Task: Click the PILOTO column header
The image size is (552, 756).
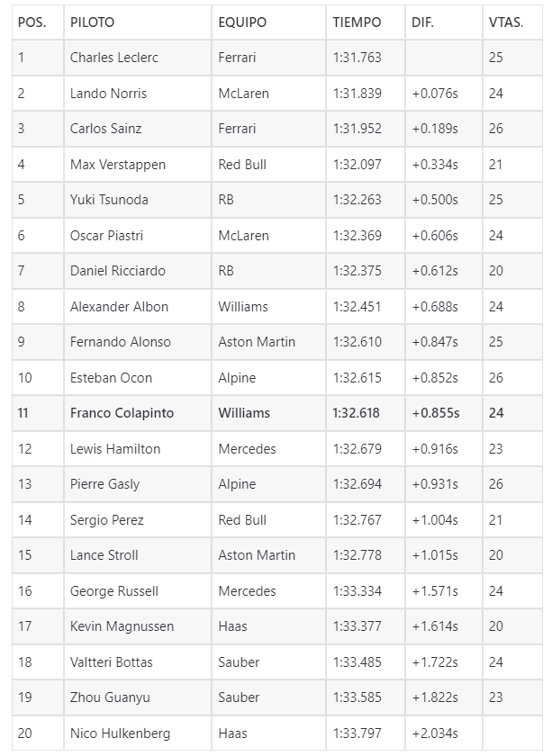Action: (138, 22)
